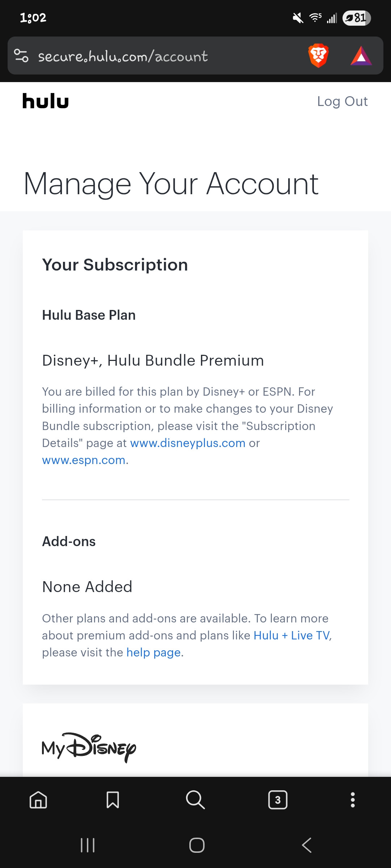The height and width of the screenshot is (868, 391).
Task: Go to browser home page
Action: point(38,800)
